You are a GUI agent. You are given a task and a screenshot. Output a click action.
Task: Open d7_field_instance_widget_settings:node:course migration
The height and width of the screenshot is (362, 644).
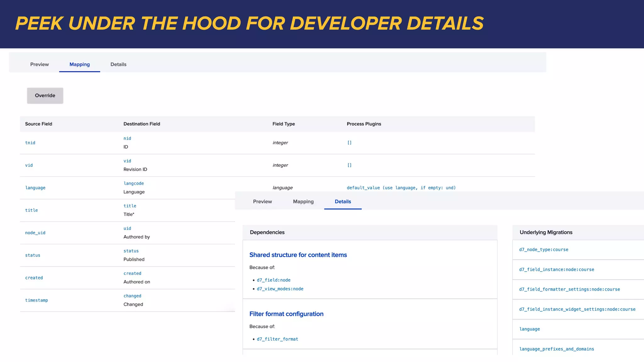tap(577, 309)
